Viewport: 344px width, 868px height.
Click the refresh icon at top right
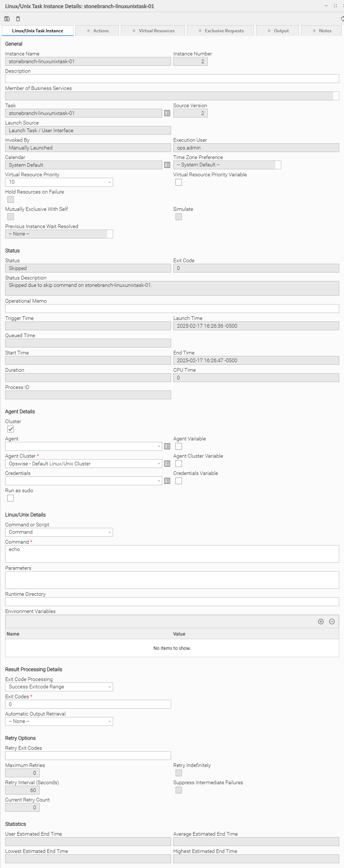[342, 19]
